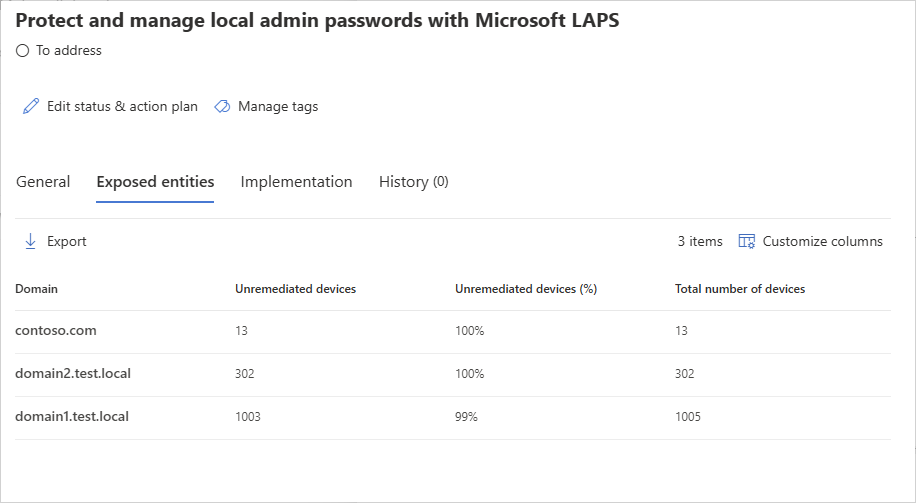
Task: Click the Manage tags button
Action: 278,106
